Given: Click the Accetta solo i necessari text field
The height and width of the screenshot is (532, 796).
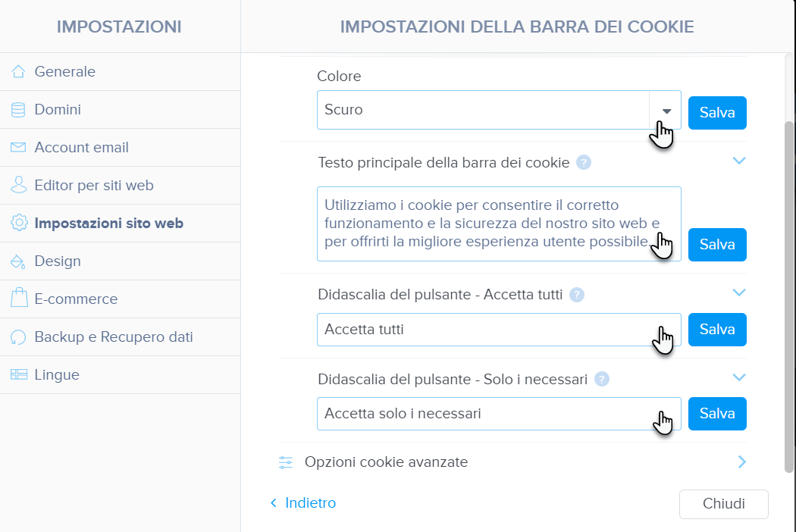Looking at the screenshot, I should (x=499, y=414).
